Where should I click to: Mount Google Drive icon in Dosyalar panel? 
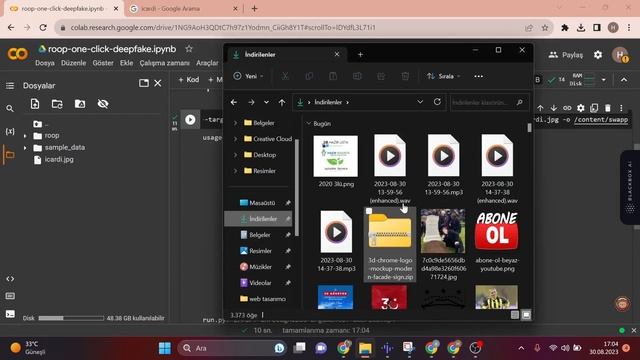tap(80, 104)
